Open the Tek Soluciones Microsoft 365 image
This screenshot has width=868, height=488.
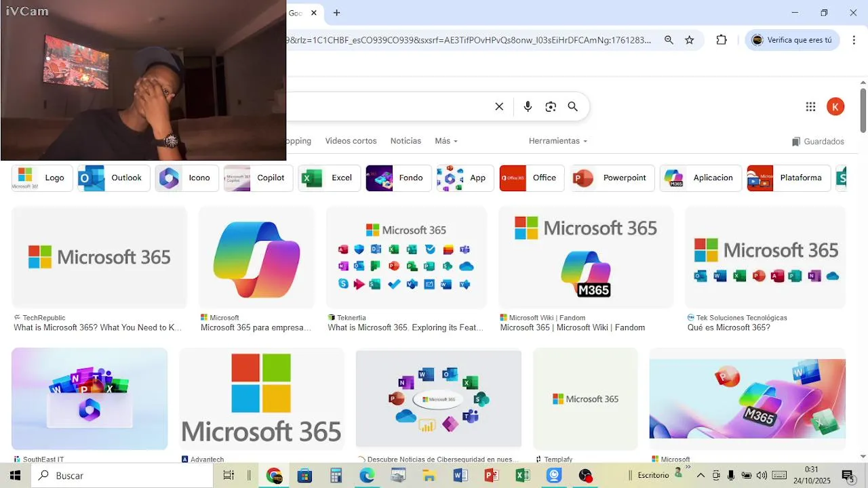pos(766,258)
